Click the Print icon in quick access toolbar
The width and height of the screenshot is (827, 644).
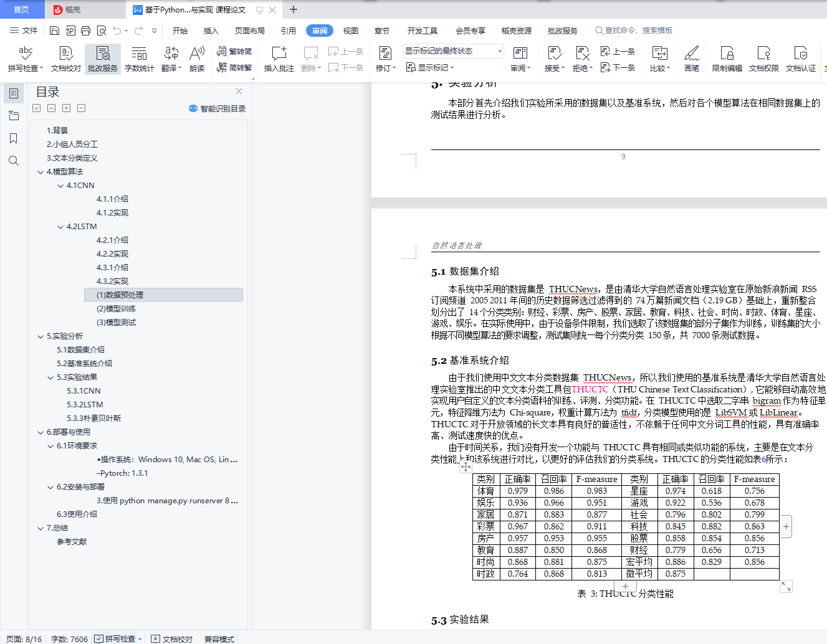tap(85, 31)
